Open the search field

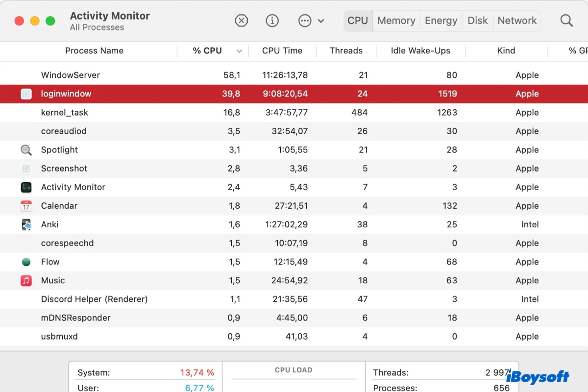pos(566,21)
